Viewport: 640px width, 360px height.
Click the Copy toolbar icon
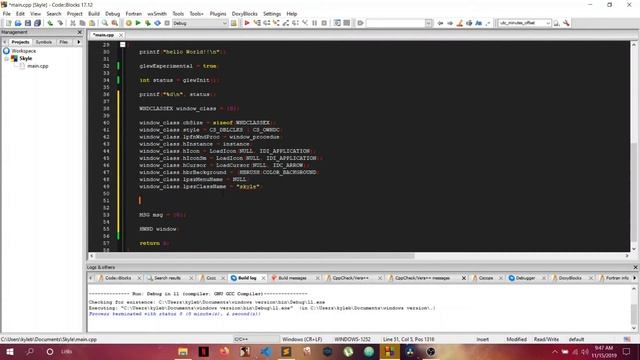[x=82, y=23]
